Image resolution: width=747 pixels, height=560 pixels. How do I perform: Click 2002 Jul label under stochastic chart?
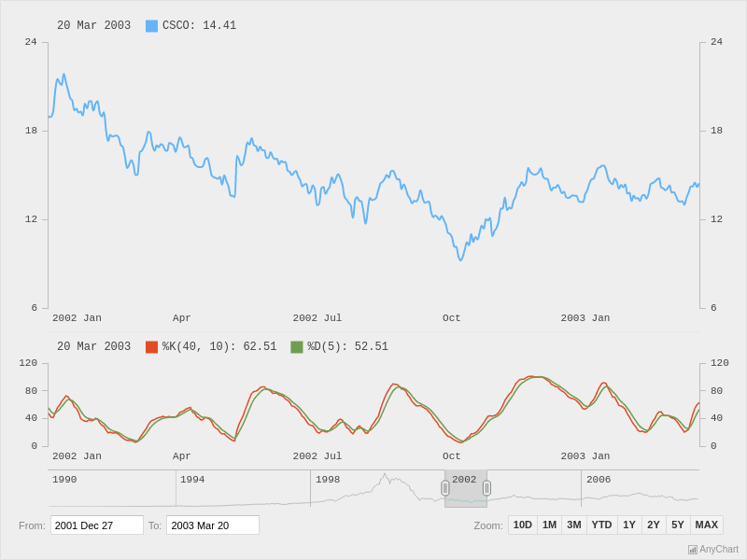tap(317, 456)
